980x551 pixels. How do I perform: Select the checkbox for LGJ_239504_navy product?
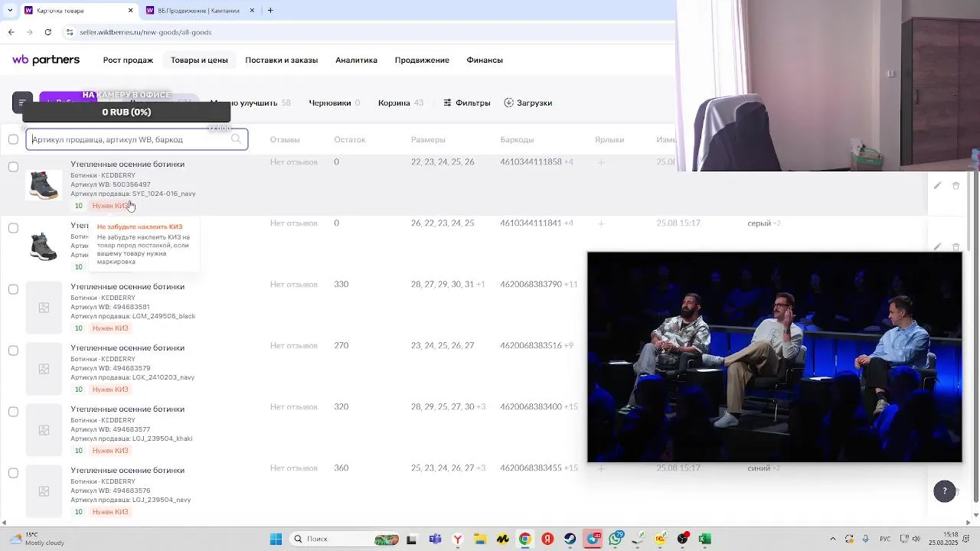point(13,473)
